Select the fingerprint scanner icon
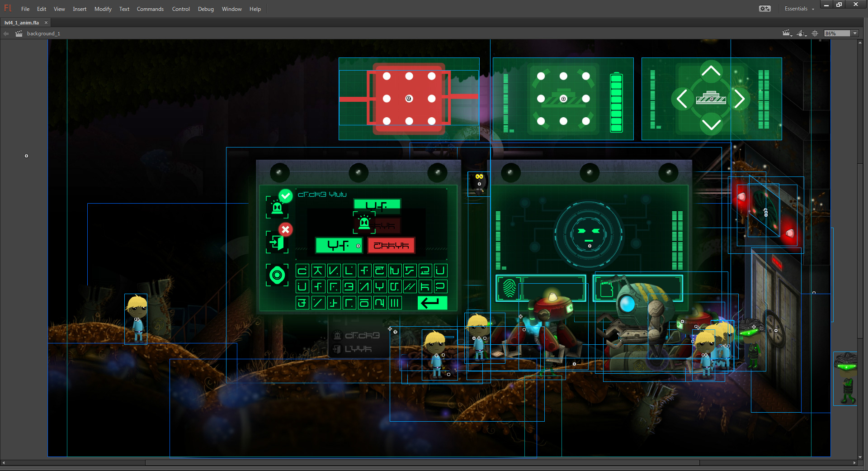This screenshot has width=868, height=471. 509,288
